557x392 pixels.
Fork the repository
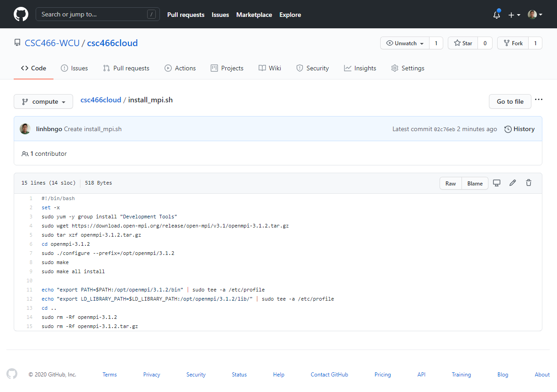coord(513,43)
